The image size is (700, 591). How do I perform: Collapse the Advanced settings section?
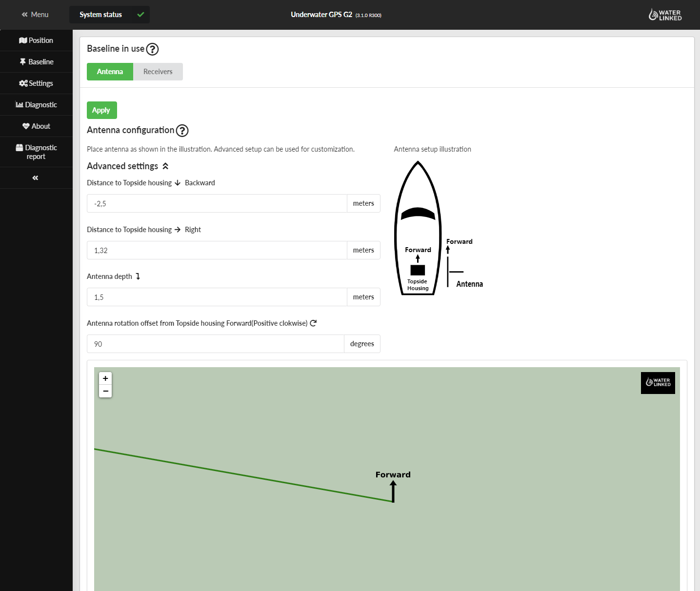coord(165,166)
